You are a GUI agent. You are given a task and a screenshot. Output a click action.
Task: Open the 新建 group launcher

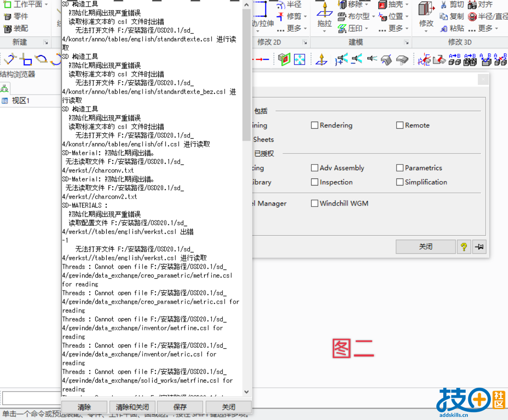pyautogui.click(x=46, y=42)
